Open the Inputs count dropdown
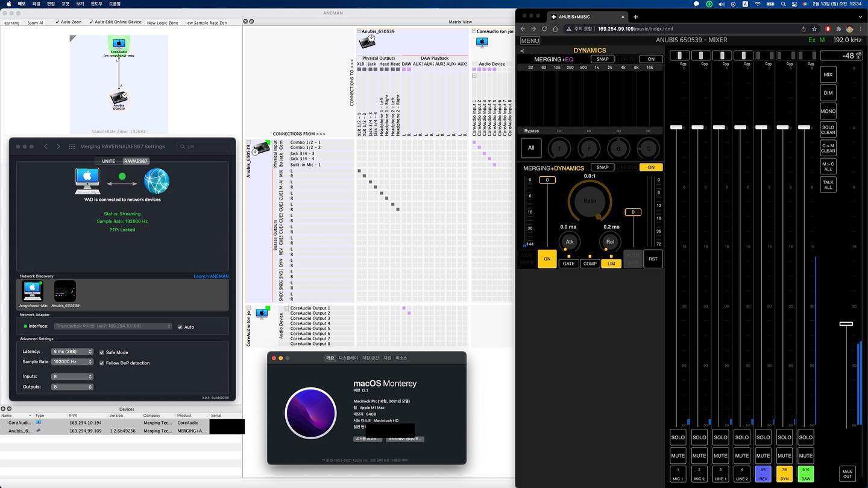The image size is (868, 488). [72, 376]
